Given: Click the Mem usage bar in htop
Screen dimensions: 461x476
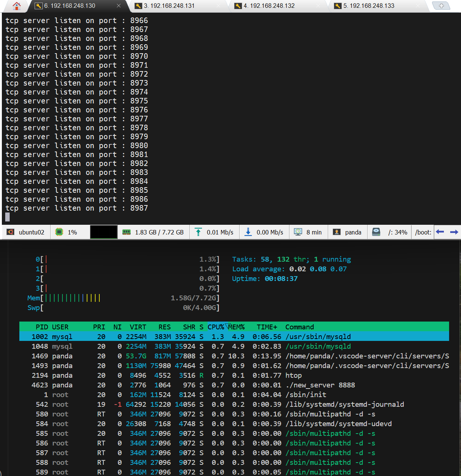Looking at the screenshot, I should tap(123, 298).
